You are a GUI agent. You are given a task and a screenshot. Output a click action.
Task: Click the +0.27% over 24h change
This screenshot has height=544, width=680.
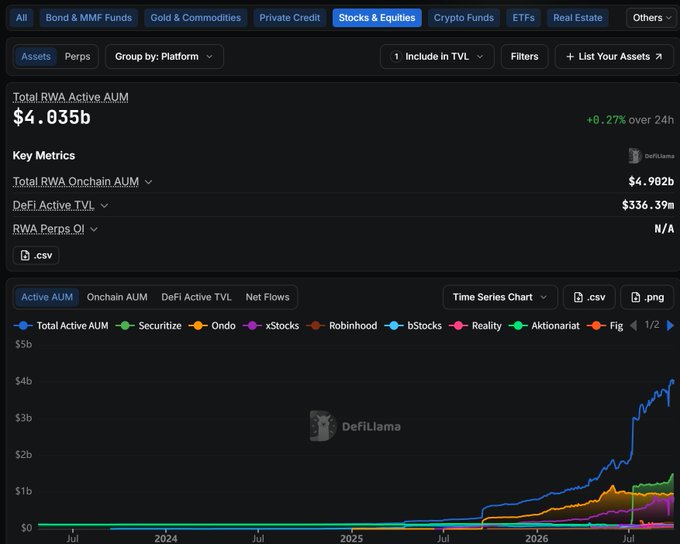630,120
